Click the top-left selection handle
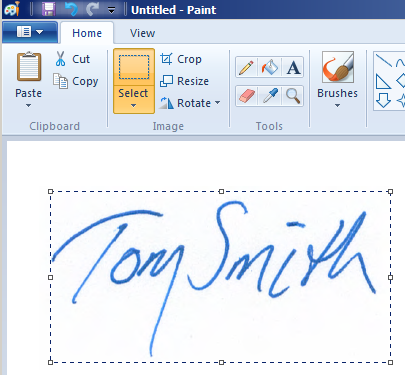 [50, 191]
